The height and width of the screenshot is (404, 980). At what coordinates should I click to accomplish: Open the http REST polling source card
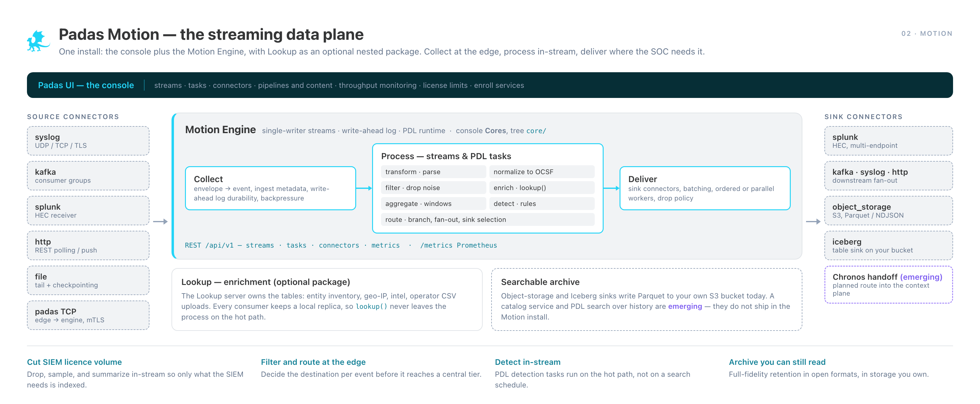point(88,246)
